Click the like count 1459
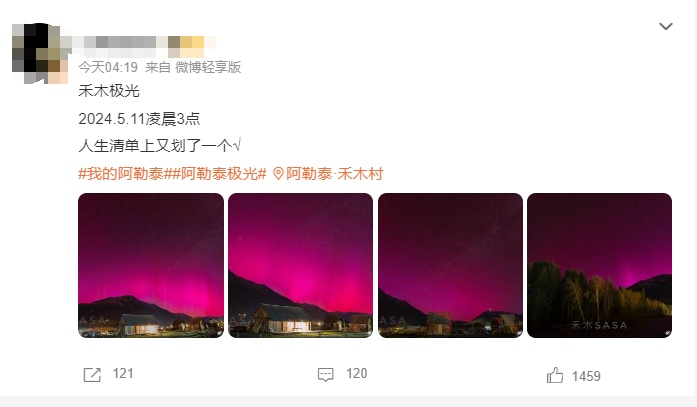The image size is (697, 407). pyautogui.click(x=586, y=376)
